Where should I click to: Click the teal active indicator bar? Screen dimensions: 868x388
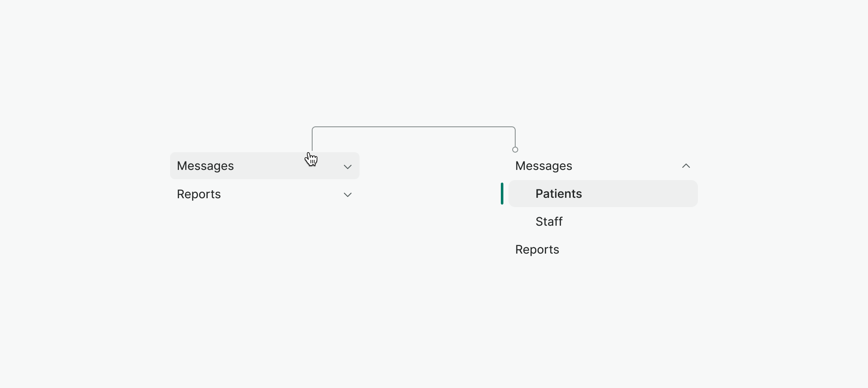[502, 194]
